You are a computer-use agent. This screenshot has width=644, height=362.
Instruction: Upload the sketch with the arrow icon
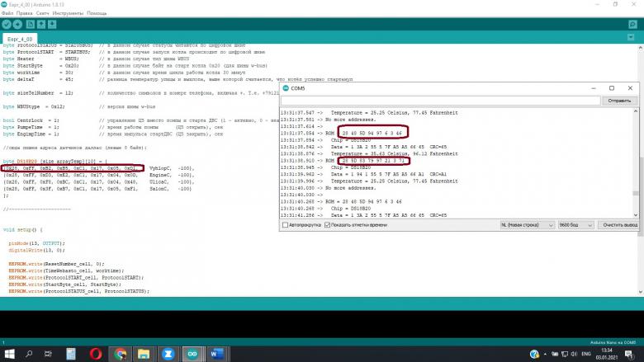point(18,24)
